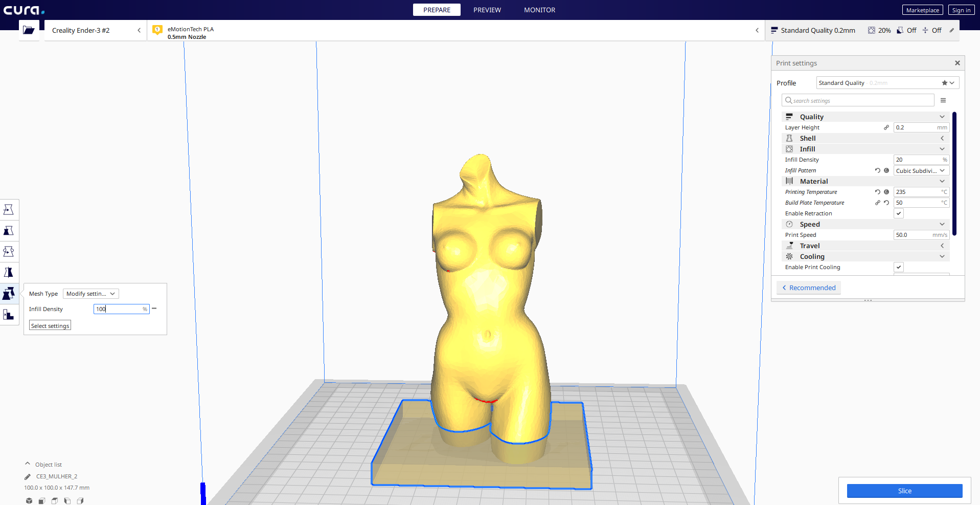The width and height of the screenshot is (980, 505).
Task: Click the Slice button
Action: [x=904, y=491]
